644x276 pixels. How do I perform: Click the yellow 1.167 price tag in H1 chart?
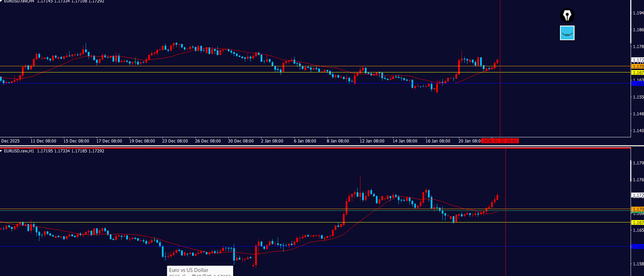tap(637, 222)
